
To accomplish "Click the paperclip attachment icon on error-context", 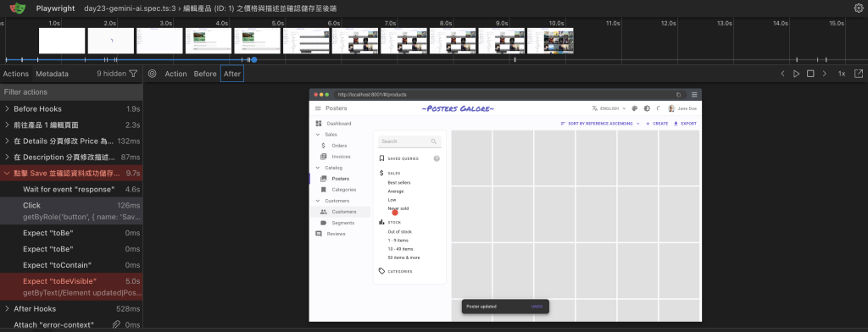I will coord(116,325).
